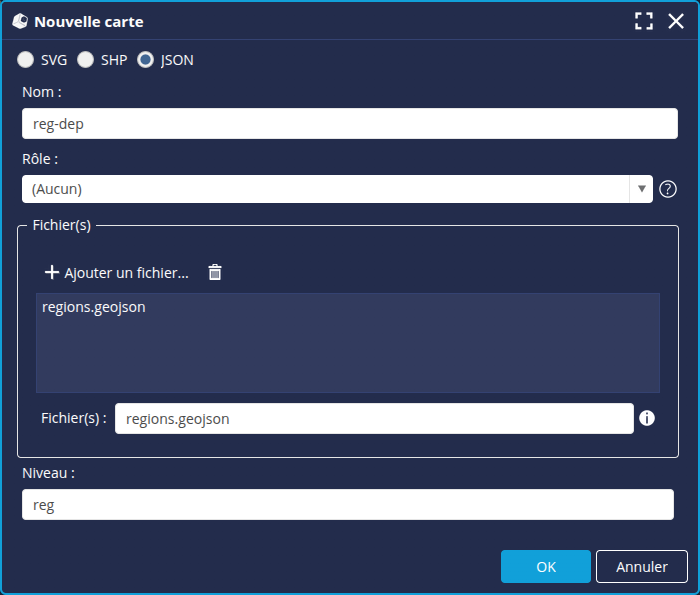Click the Niveau input field
The image size is (700, 595).
(x=348, y=505)
